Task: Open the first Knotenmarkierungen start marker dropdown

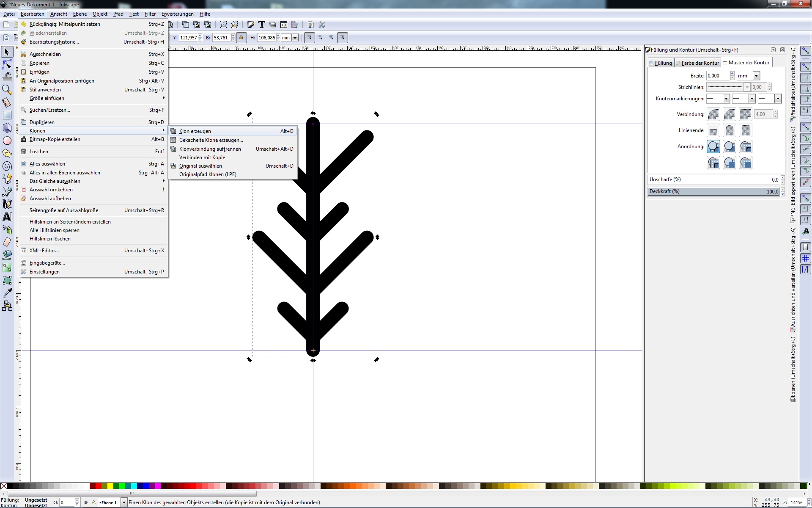Action: 726,99
